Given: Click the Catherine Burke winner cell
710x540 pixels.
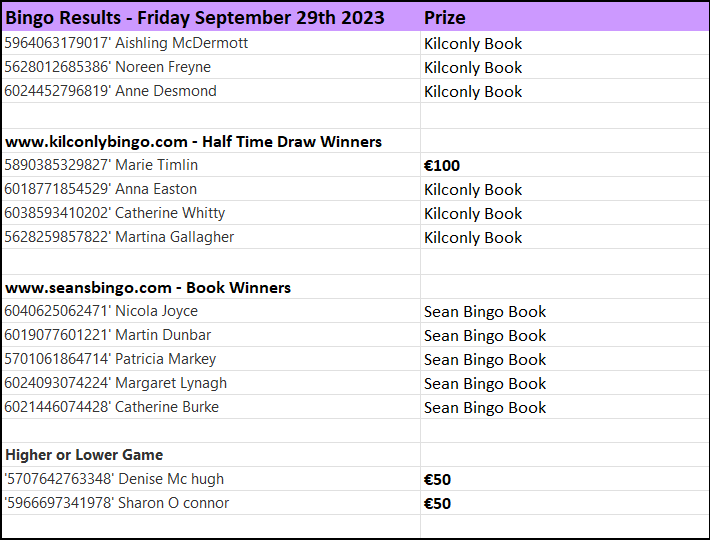Looking at the screenshot, I should click(211, 407).
